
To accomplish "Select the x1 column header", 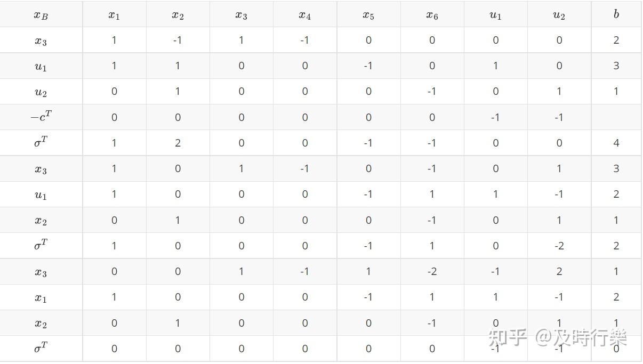I will [x=114, y=15].
